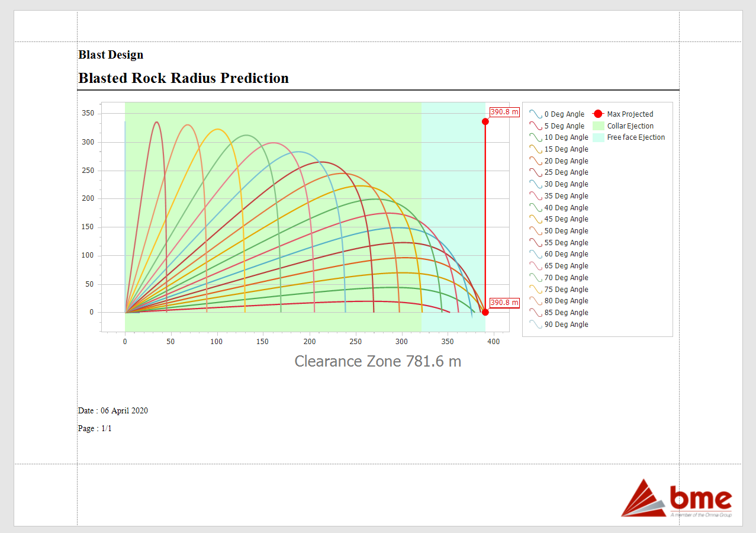Select the Blasted Rock Radius Prediction heading
The height and width of the screenshot is (533, 756).
tap(184, 78)
